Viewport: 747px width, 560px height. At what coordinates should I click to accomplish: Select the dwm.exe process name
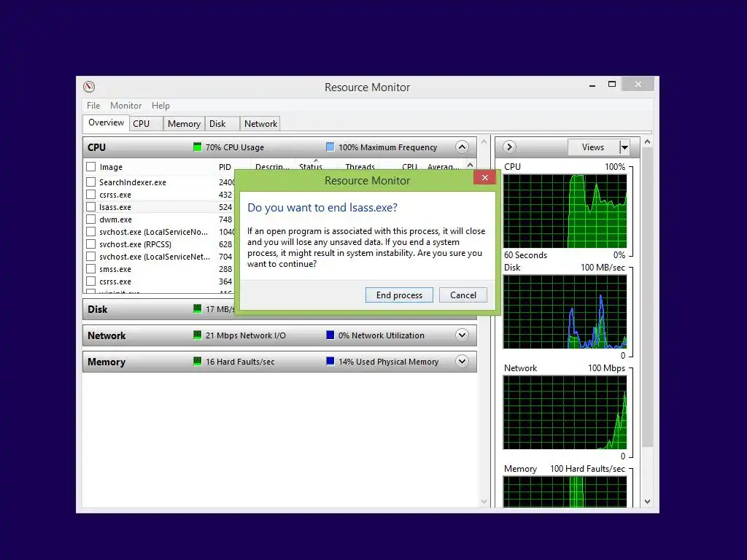(115, 219)
